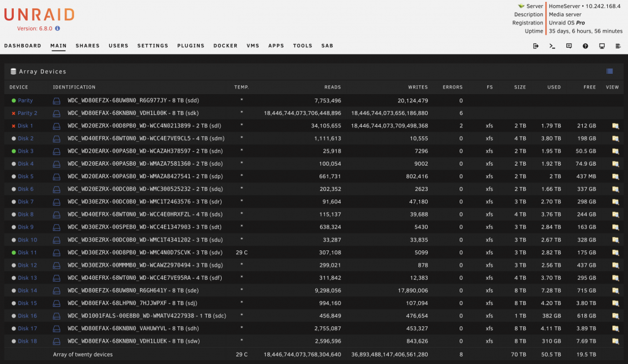Switch to the Plugins tab
Viewport: 628px width, 364px height.
click(x=191, y=46)
